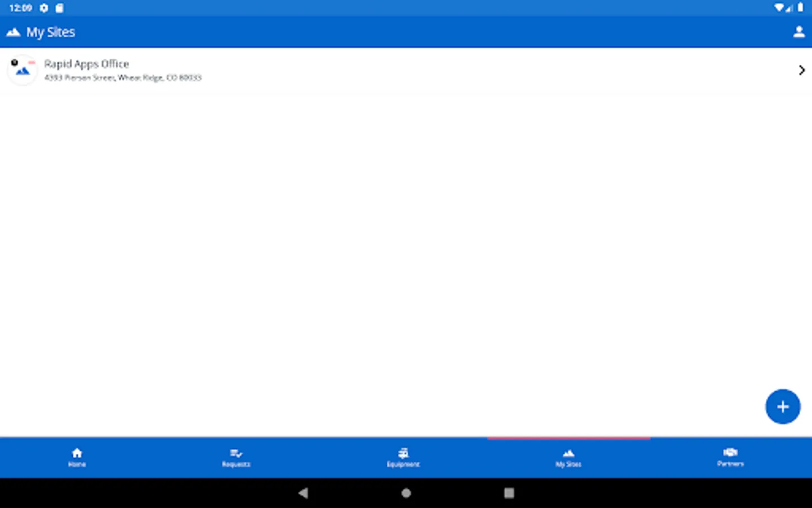This screenshot has width=812, height=508.
Task: Click the settings gear in status bar
Action: [44, 8]
